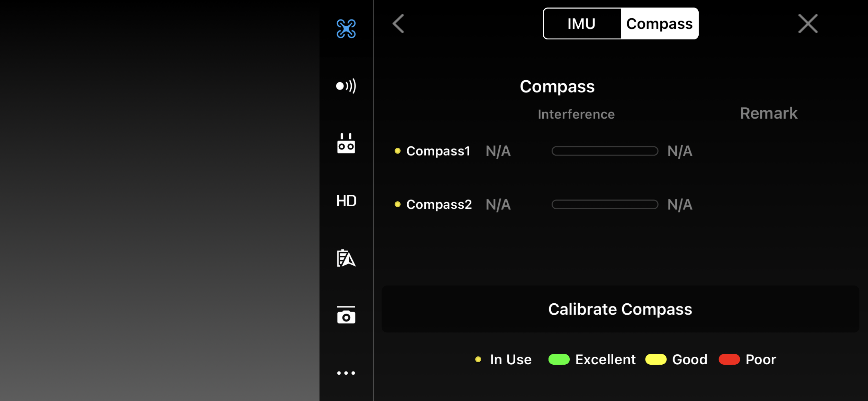Click the Compass1 interference bar
The image size is (868, 401).
pos(605,151)
